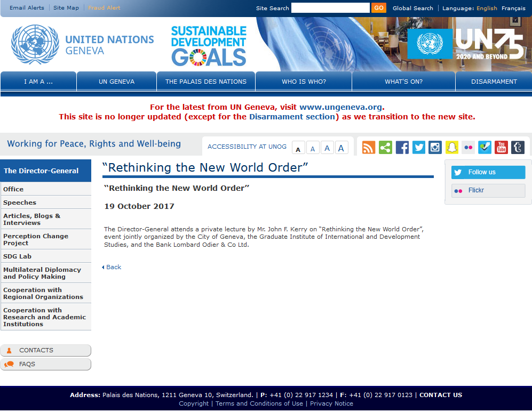Open the Sustainable Development Goals logo

[x=209, y=45]
